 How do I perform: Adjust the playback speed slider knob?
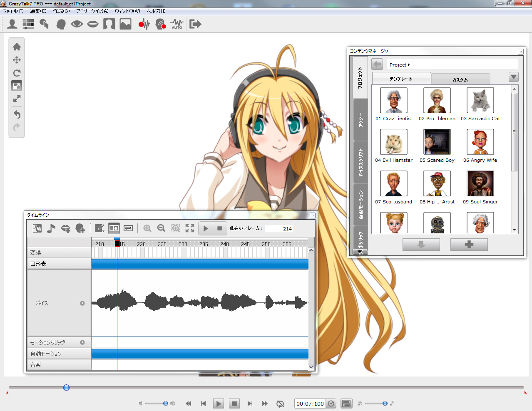click(x=385, y=404)
